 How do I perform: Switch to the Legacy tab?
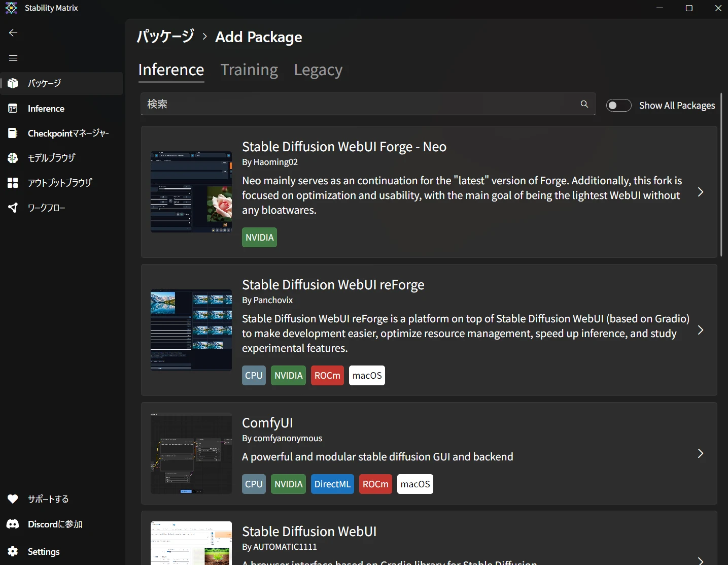point(318,70)
